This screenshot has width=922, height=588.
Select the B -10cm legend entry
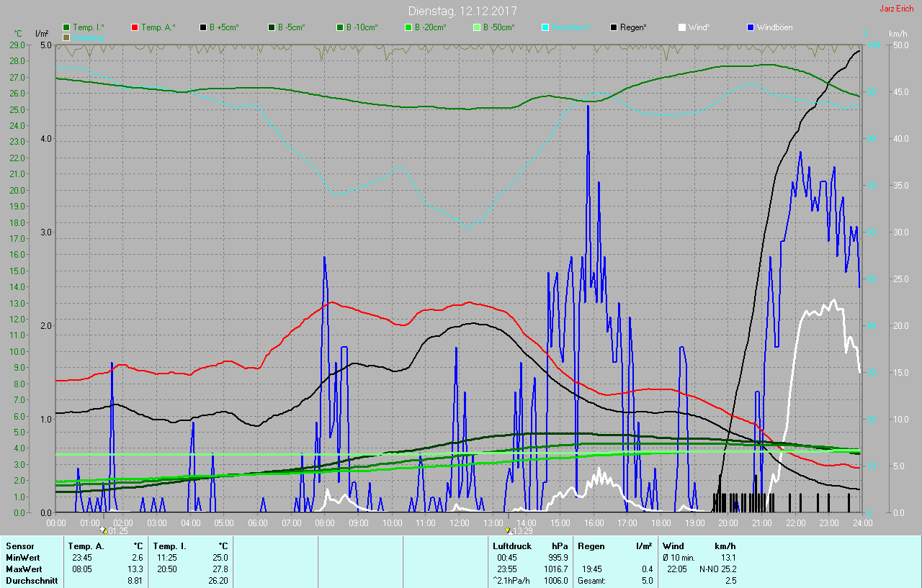[x=362, y=27]
